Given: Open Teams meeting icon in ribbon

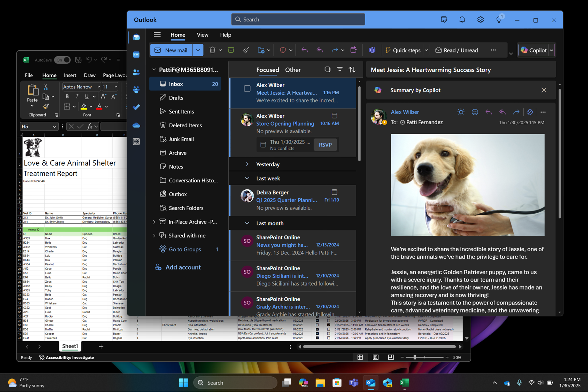Looking at the screenshot, I should point(372,50).
